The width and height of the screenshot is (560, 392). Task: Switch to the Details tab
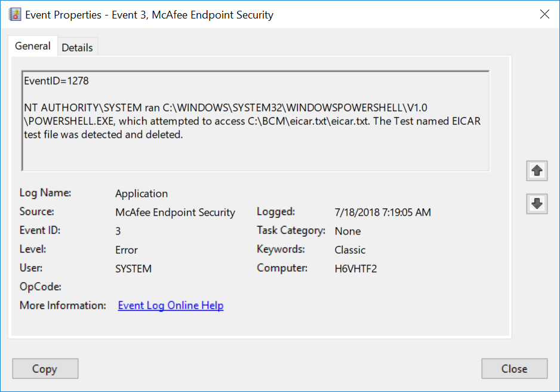click(x=77, y=48)
